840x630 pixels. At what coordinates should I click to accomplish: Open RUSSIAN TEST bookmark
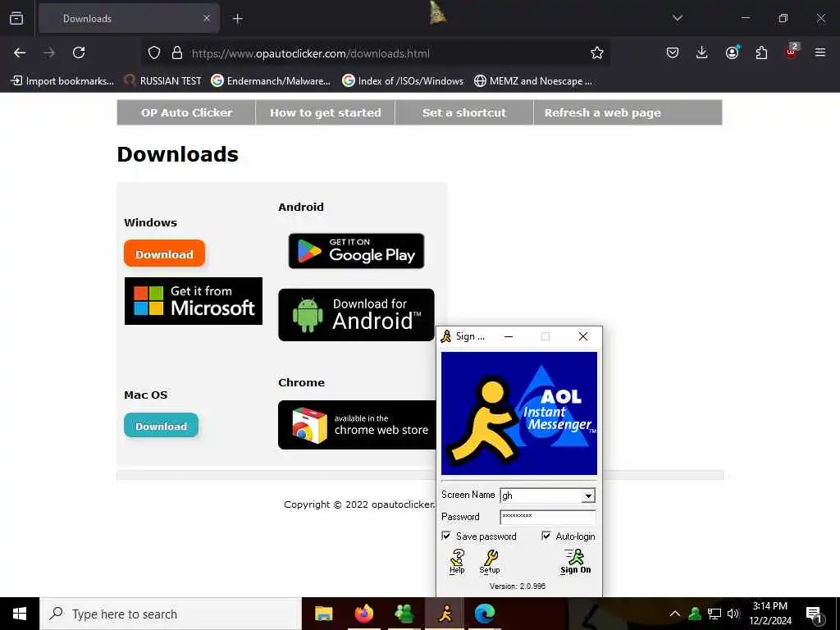coord(163,81)
